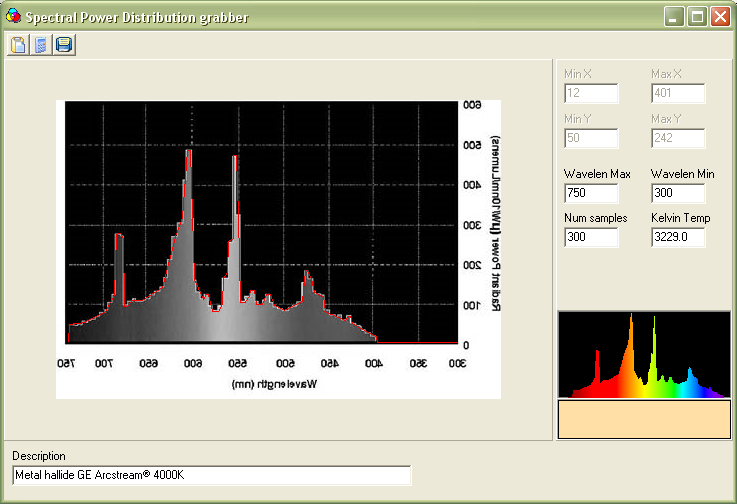
Task: Click the window title bar text
Action: [137, 17]
